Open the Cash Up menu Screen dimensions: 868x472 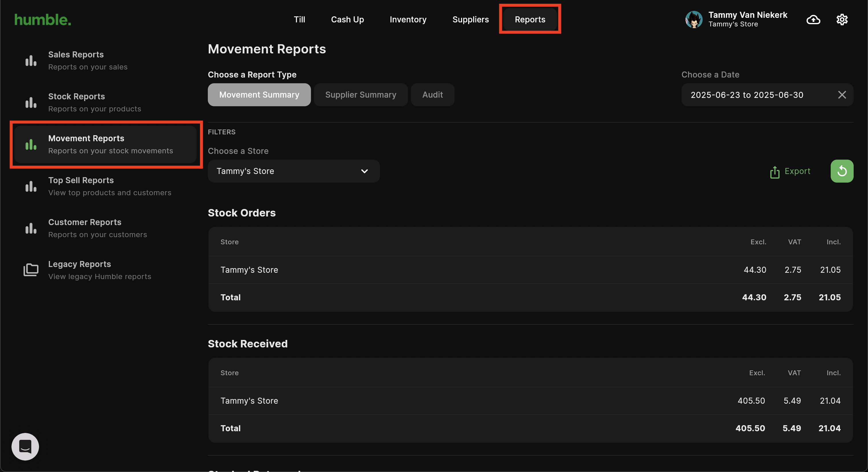click(x=347, y=20)
